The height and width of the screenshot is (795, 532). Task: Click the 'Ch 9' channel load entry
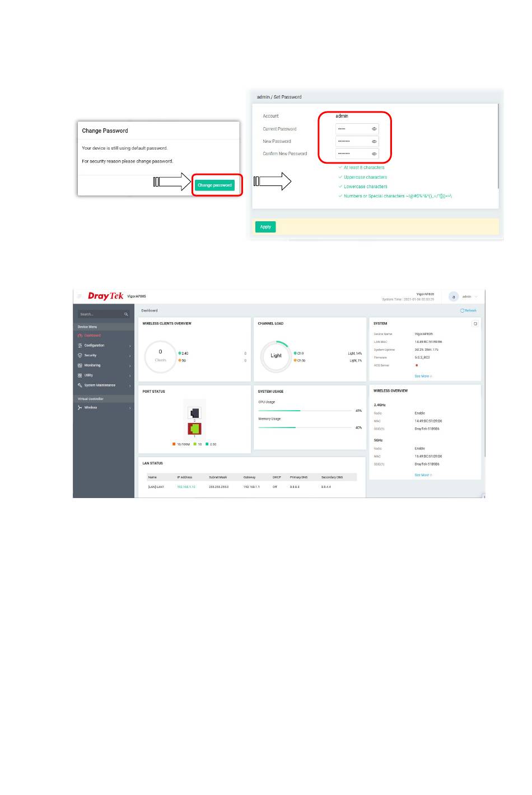coord(298,354)
